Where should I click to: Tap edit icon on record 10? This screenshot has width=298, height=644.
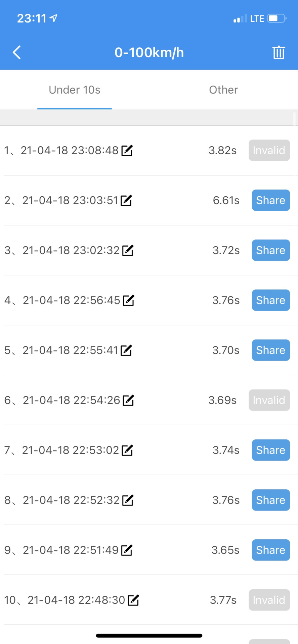click(133, 600)
